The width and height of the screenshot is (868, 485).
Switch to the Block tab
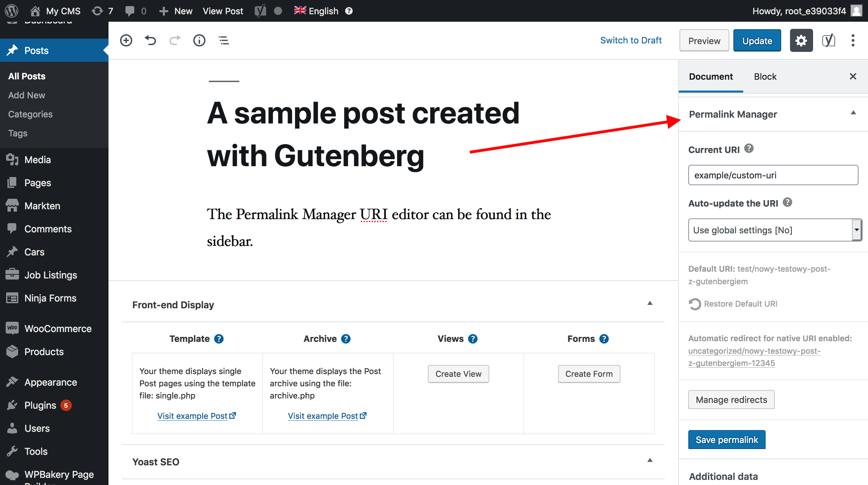tap(765, 77)
